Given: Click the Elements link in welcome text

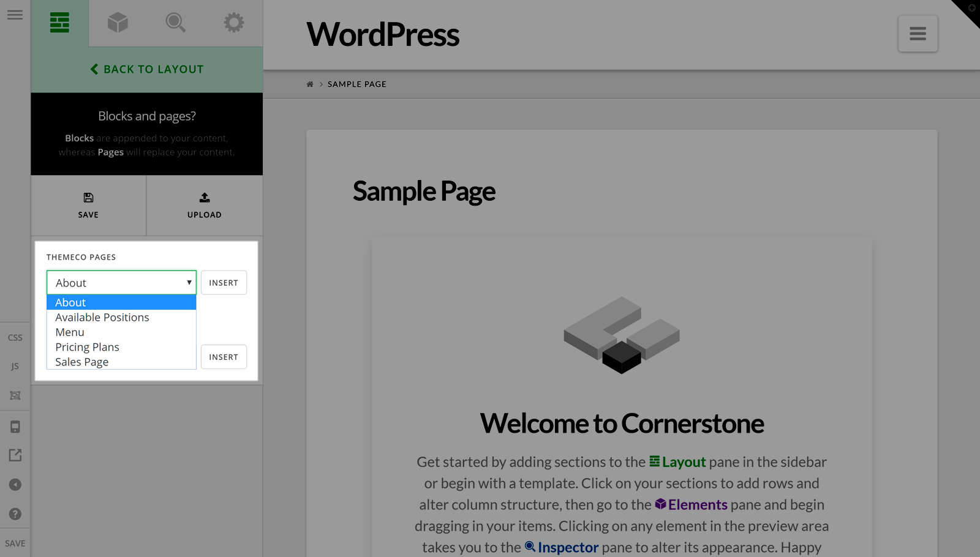Looking at the screenshot, I should pos(692,505).
